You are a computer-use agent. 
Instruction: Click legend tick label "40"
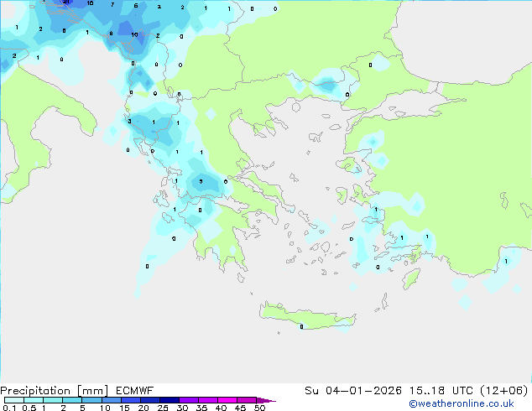[221, 408]
